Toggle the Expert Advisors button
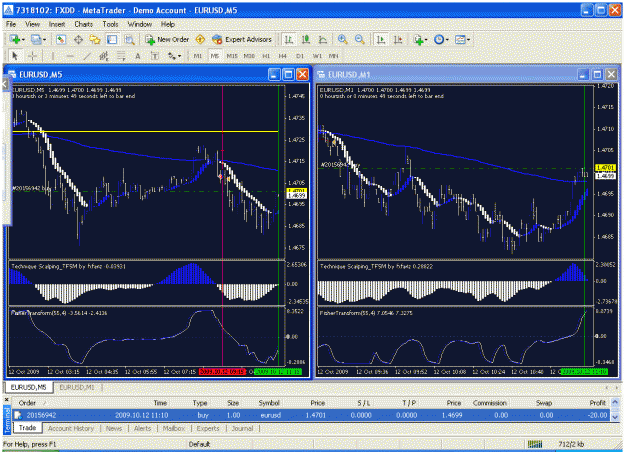625x452 pixels. pos(242,39)
